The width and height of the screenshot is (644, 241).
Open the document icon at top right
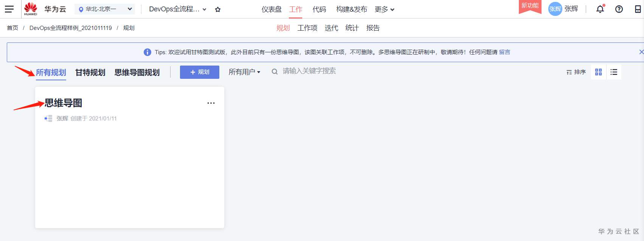[x=638, y=9]
